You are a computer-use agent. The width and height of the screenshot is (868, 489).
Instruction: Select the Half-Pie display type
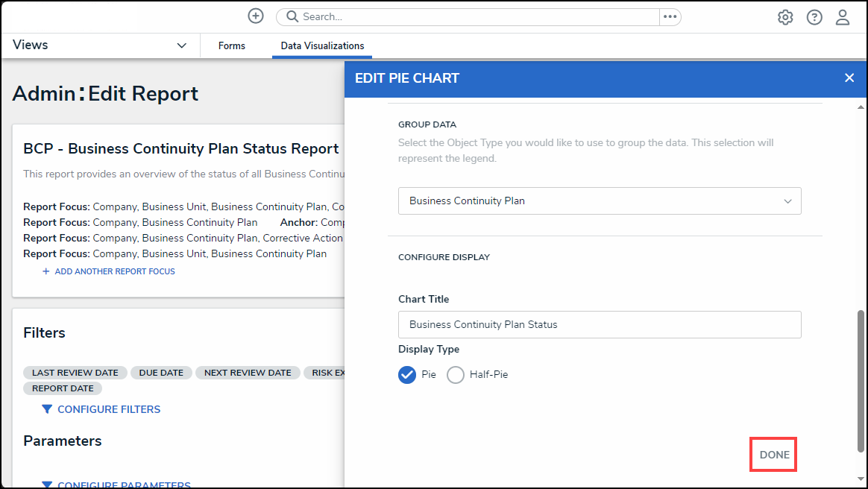(x=456, y=375)
